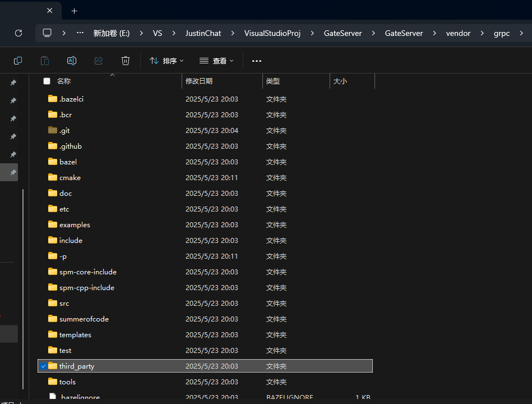532x404 pixels.
Task: Open the 'See more' ellipsis toolbar menu
Action: (256, 61)
